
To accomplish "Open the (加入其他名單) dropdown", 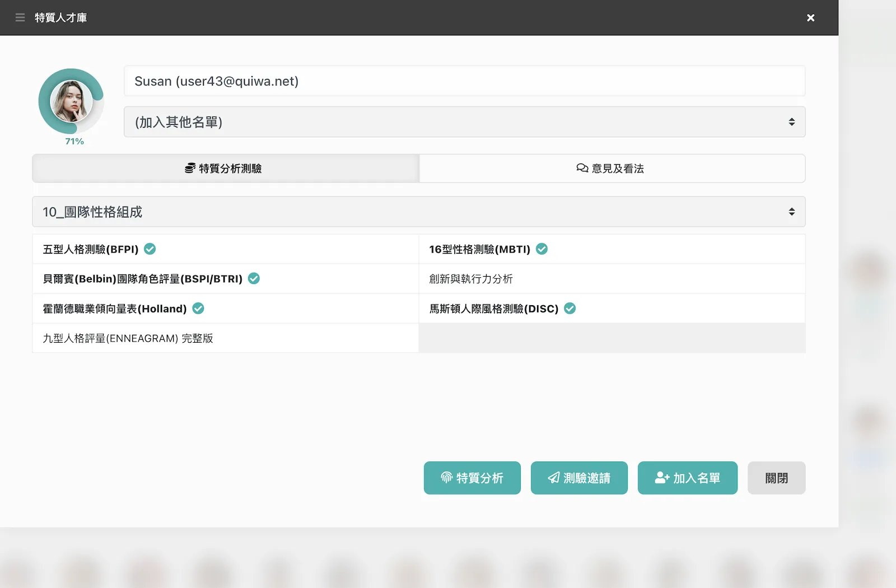I will click(x=464, y=122).
